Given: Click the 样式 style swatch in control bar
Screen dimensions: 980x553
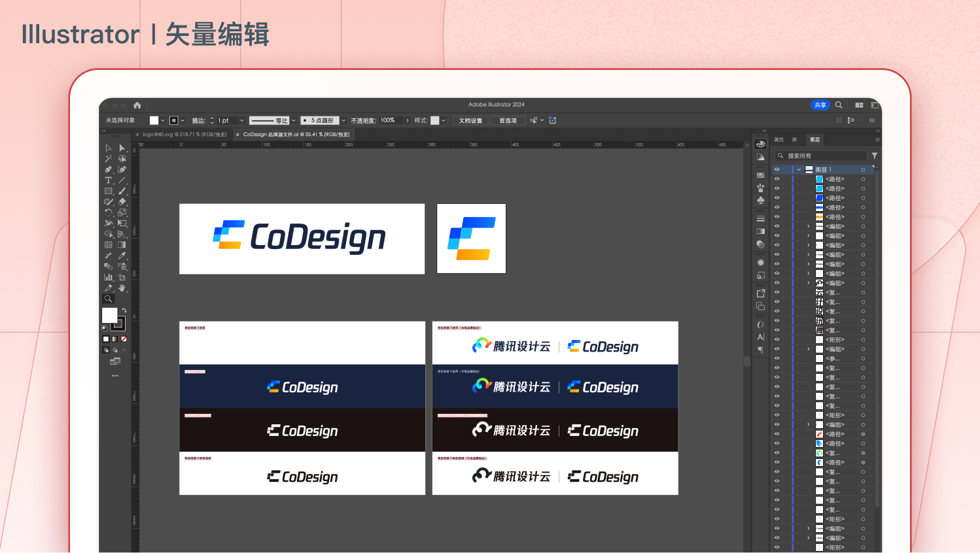Looking at the screenshot, I should tap(435, 120).
